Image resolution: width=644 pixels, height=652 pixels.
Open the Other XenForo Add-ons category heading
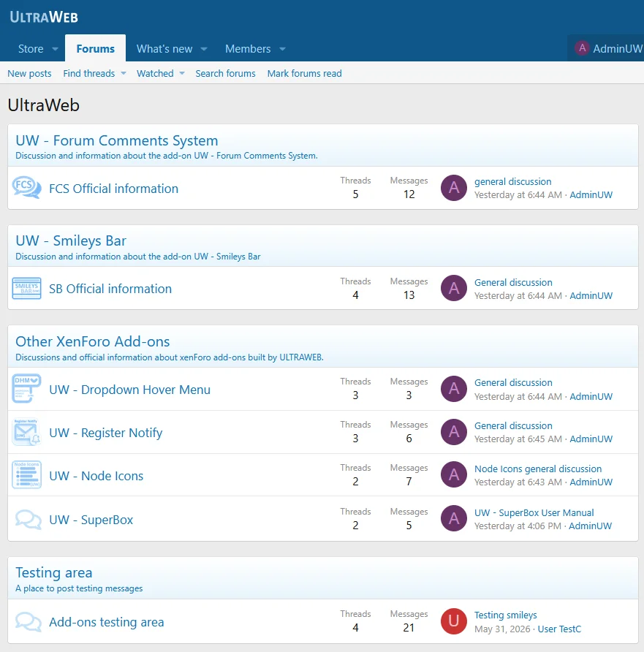coord(93,341)
